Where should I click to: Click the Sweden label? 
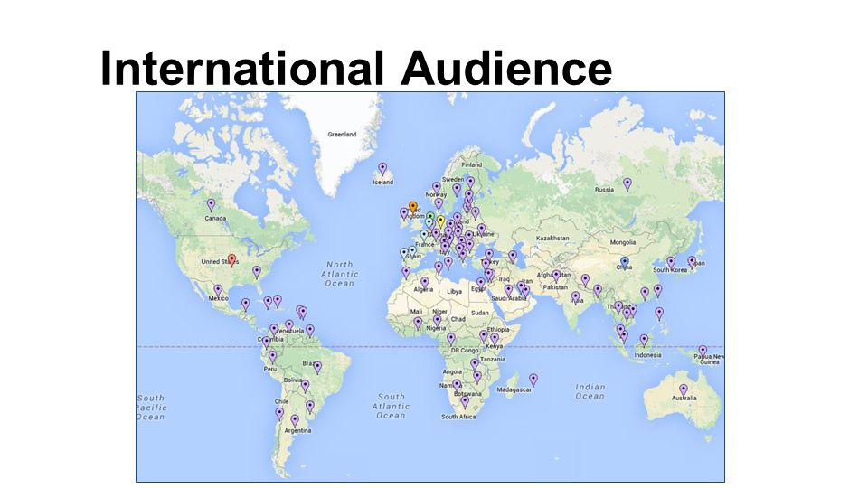[x=453, y=180]
